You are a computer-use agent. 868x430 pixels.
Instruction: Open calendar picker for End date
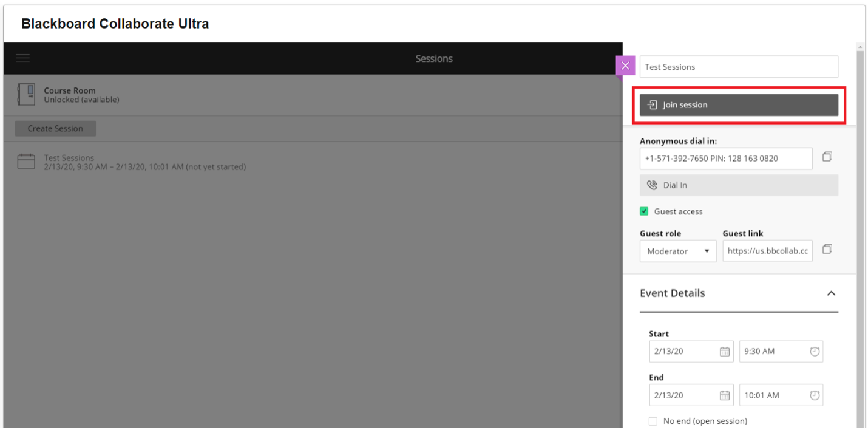pyautogui.click(x=724, y=395)
